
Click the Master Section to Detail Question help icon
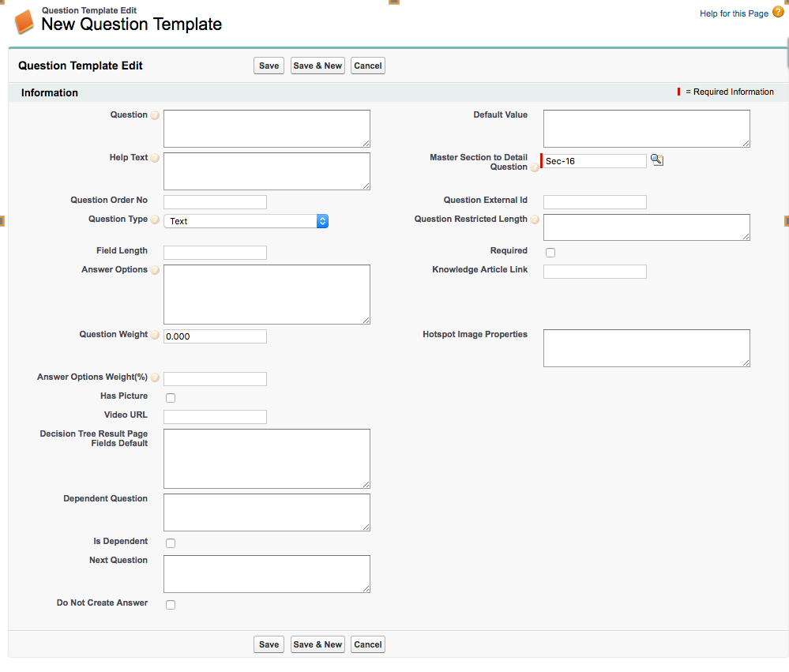coord(535,167)
